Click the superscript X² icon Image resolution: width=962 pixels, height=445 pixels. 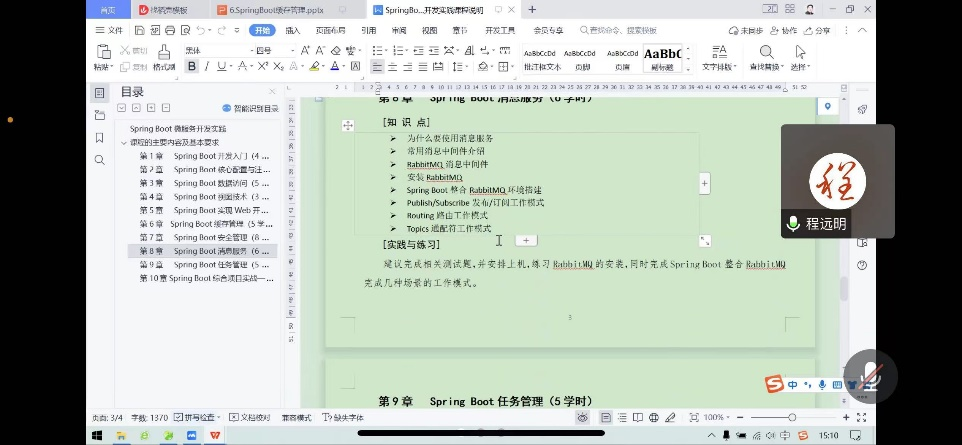(262, 67)
